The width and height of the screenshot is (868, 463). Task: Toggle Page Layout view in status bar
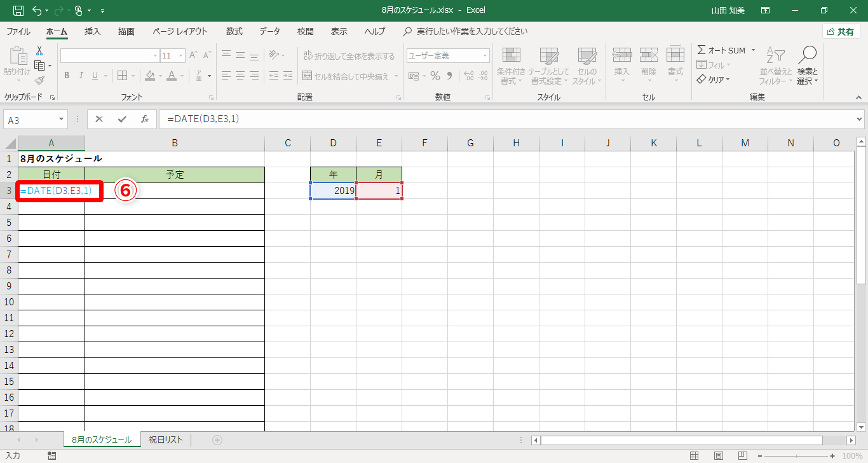point(717,455)
